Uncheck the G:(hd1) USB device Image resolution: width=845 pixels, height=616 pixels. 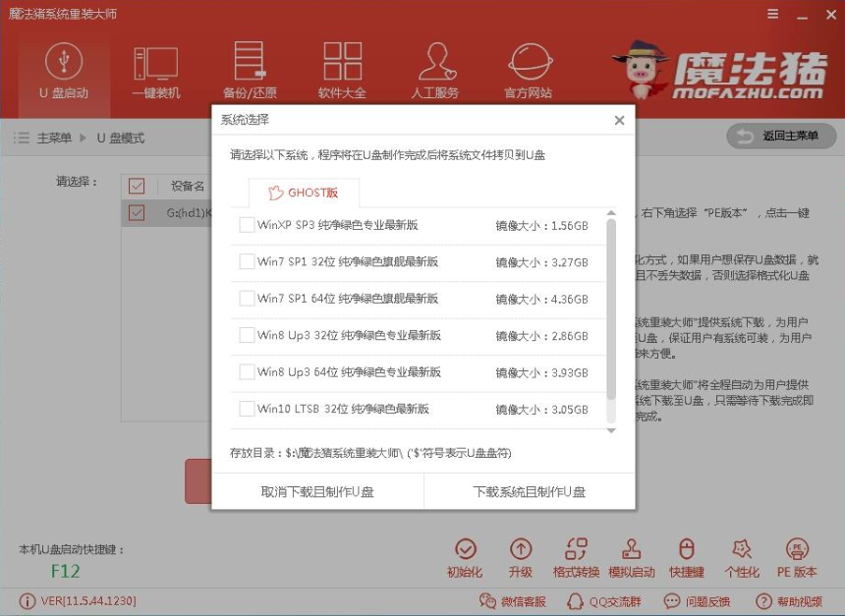pos(139,211)
